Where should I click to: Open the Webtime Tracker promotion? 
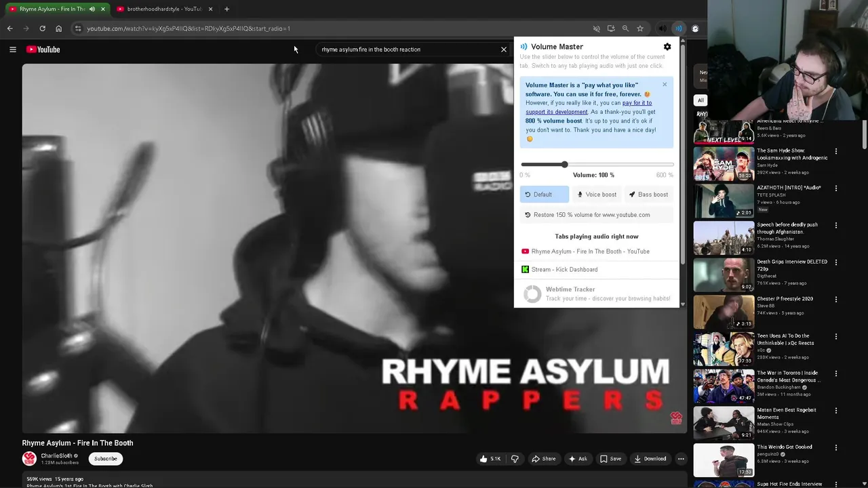[597, 293]
